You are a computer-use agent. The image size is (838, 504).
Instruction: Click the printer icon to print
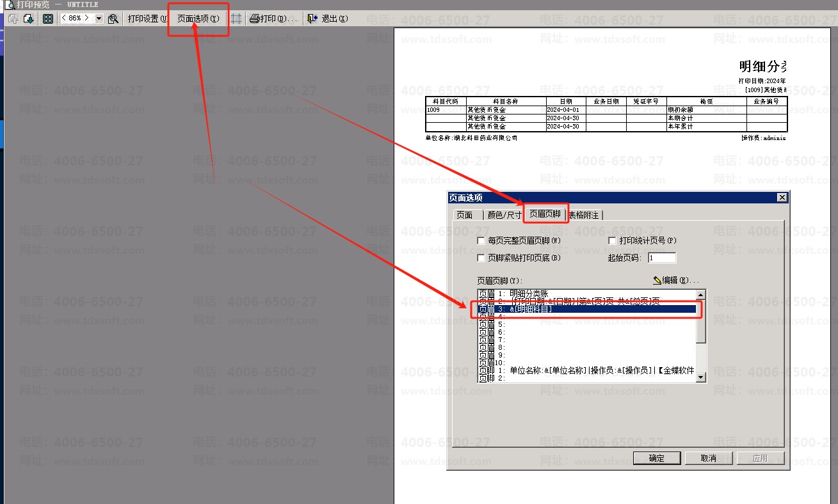[254, 19]
